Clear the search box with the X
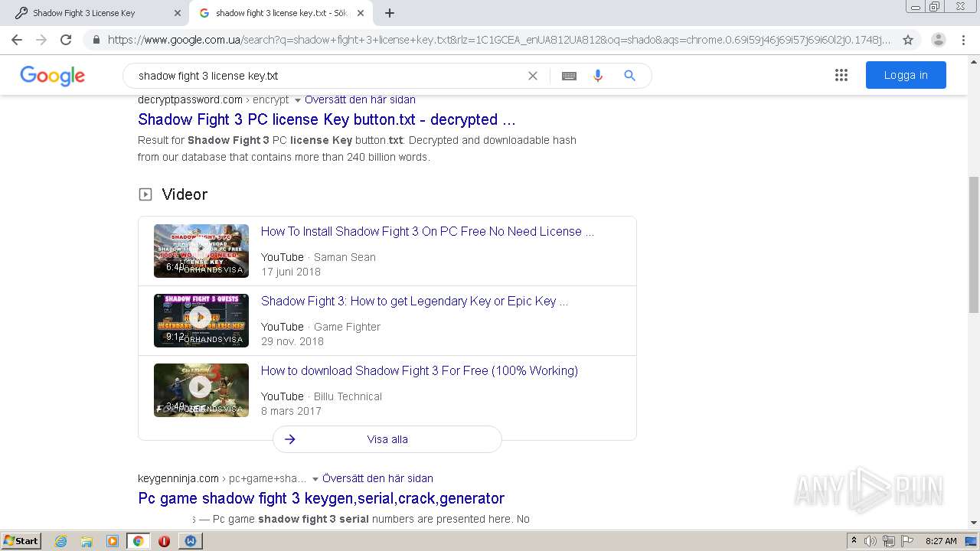The height and width of the screenshot is (551, 980). [533, 76]
